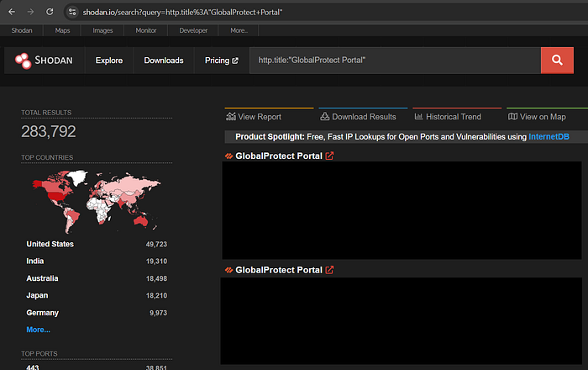Open the Maps top tab
588x370 pixels.
point(62,30)
